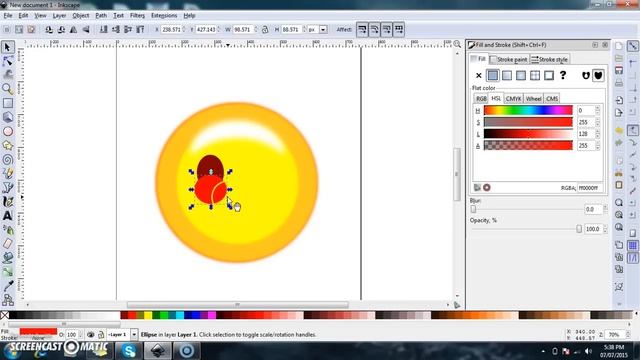Toggle layer lock in status bar
This screenshot has width=640, height=360.
101,335
